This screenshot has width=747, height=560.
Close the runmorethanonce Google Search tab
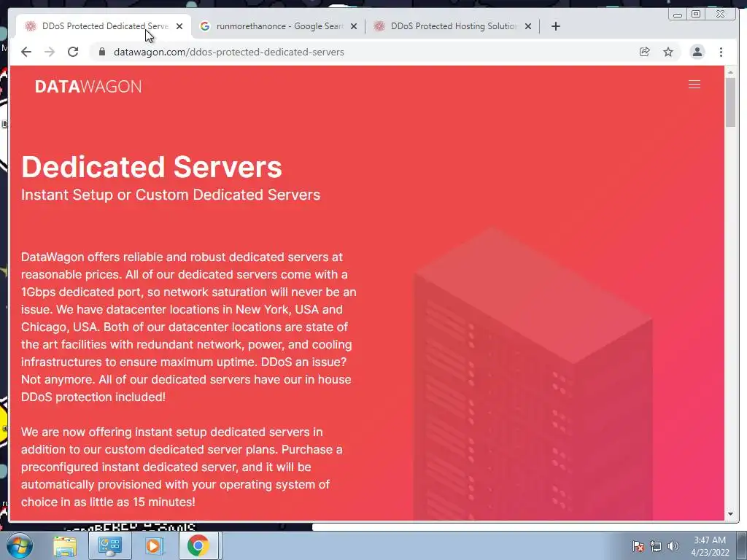(x=354, y=26)
